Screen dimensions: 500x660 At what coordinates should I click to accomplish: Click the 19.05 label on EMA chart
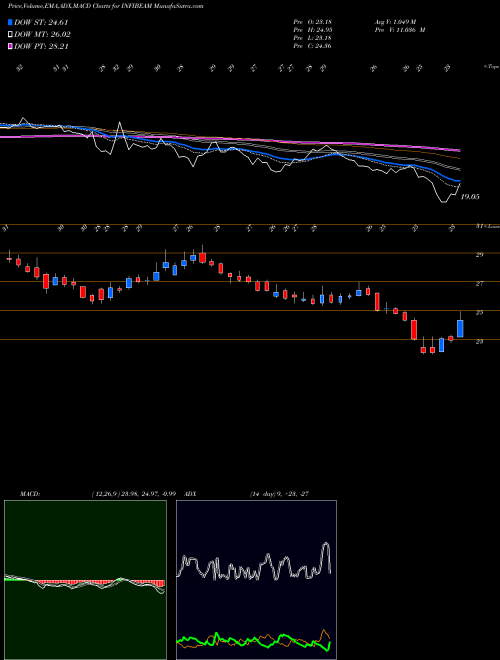pyautogui.click(x=470, y=197)
